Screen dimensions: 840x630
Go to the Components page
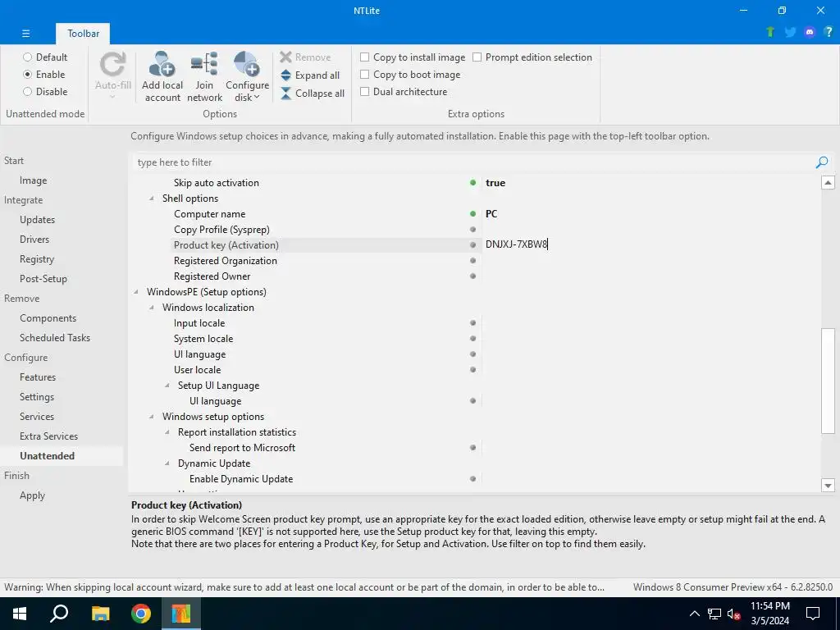click(48, 318)
